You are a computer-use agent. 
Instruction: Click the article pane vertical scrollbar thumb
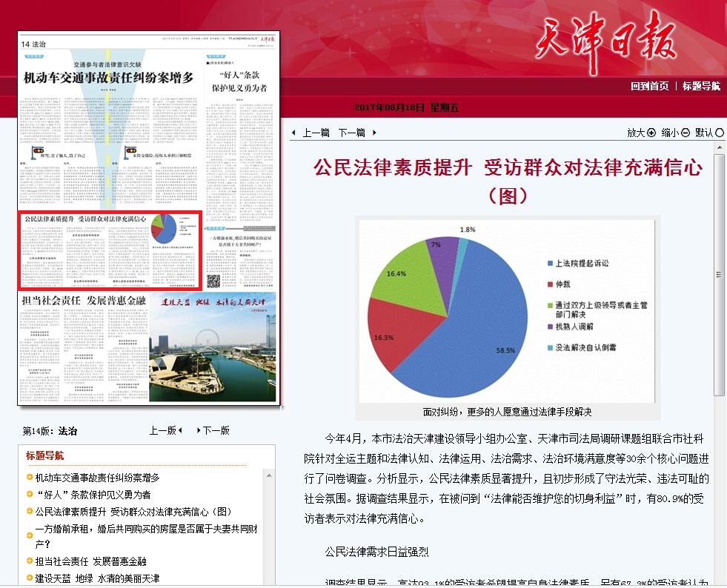pyautogui.click(x=719, y=275)
